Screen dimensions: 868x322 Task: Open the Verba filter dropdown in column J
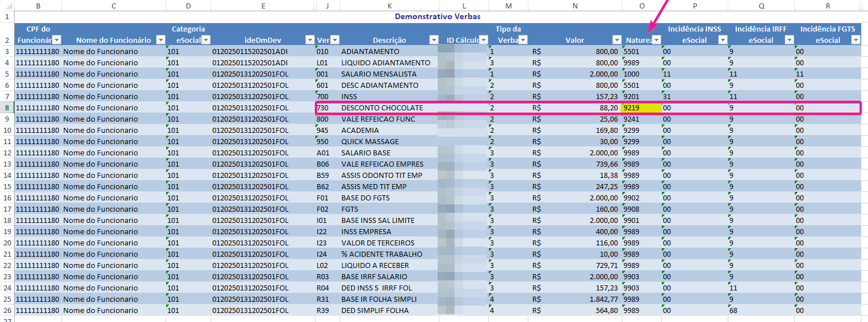(x=335, y=40)
